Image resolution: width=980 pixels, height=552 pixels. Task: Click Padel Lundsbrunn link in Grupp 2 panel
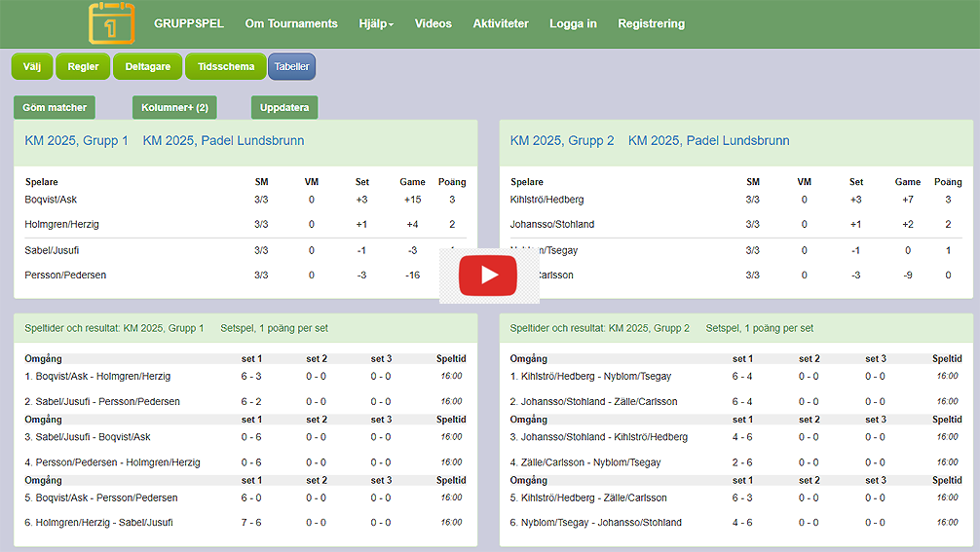pos(708,140)
